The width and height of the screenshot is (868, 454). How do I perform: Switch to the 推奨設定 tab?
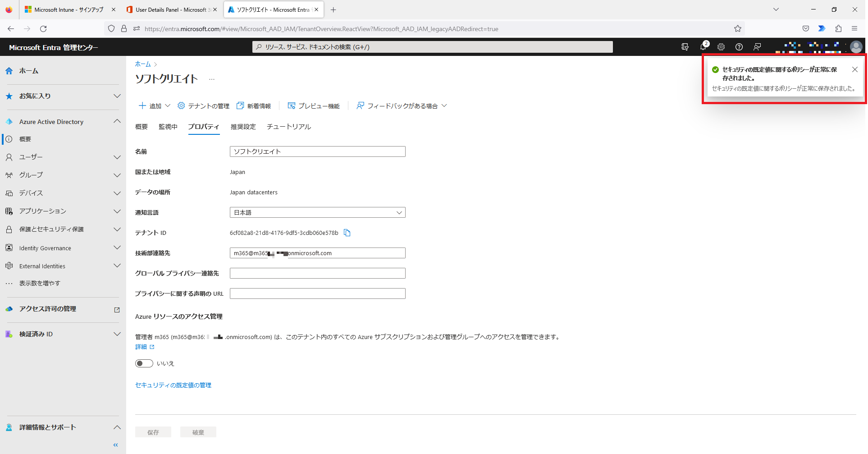[x=243, y=127]
